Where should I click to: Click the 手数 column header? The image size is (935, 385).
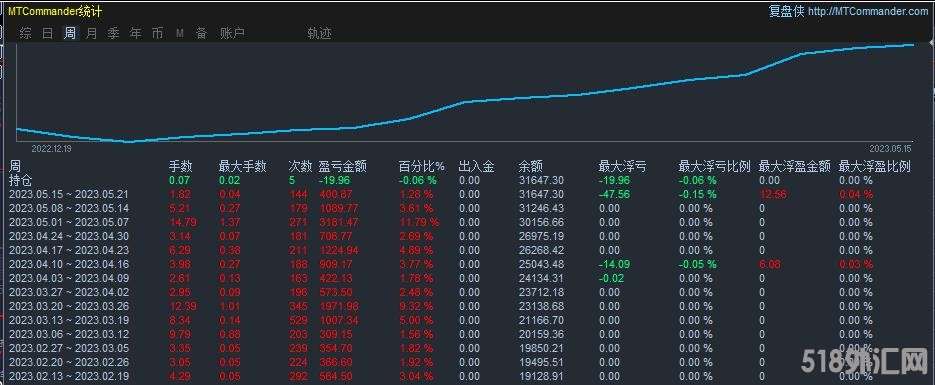pos(181,166)
